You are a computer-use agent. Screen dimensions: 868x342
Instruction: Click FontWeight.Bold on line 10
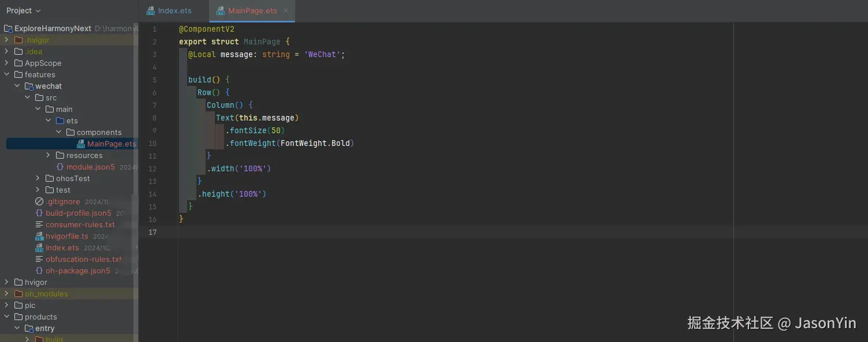pyautogui.click(x=315, y=143)
